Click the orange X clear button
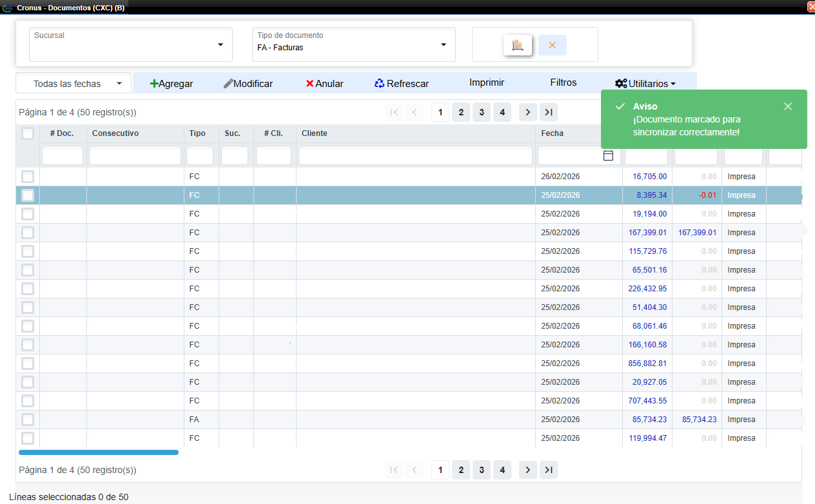 point(552,45)
